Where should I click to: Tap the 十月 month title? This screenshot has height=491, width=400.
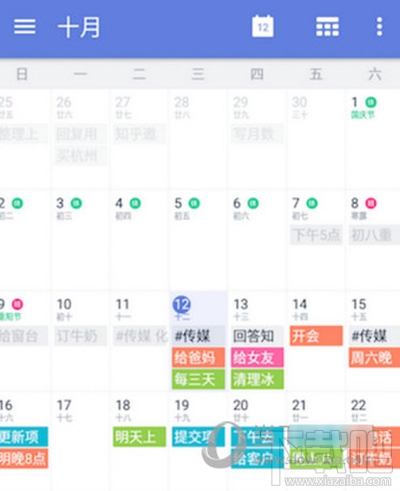[x=79, y=27]
